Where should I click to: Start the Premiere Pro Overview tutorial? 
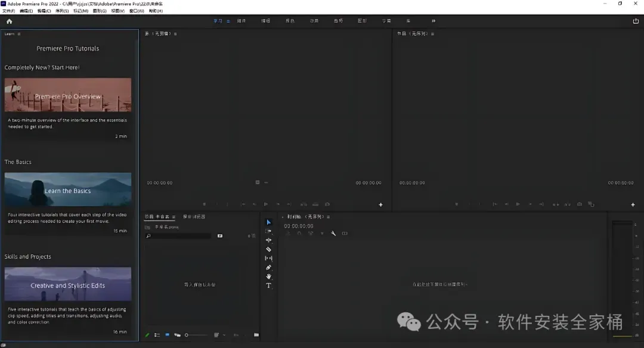pyautogui.click(x=68, y=95)
